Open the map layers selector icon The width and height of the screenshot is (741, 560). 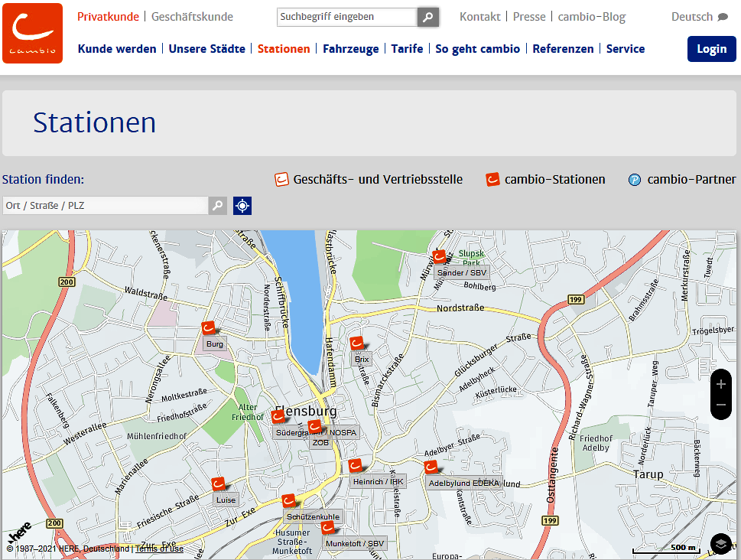point(720,543)
